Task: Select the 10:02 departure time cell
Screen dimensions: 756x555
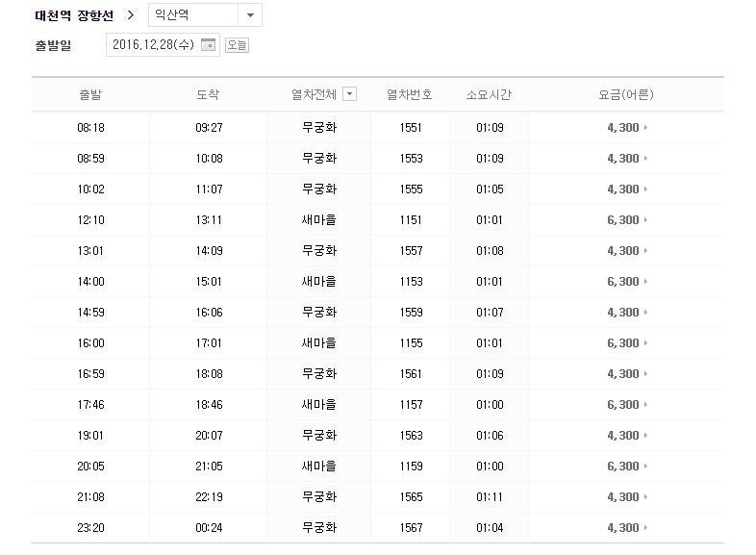Action: (90, 189)
